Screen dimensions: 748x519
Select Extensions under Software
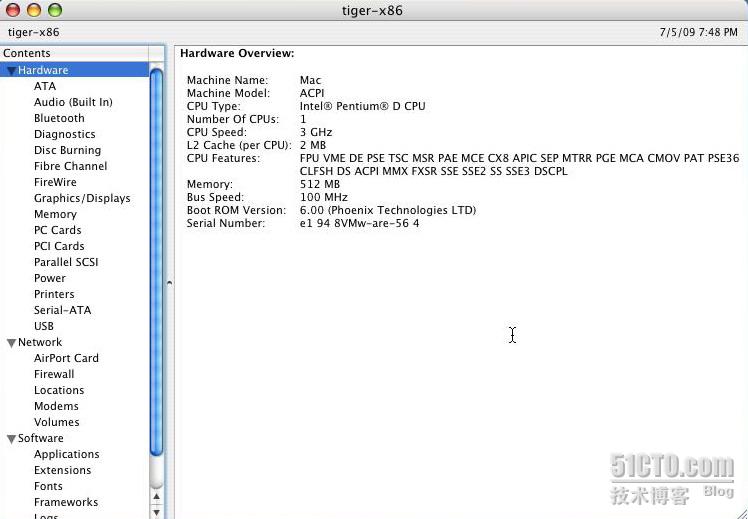pos(62,470)
